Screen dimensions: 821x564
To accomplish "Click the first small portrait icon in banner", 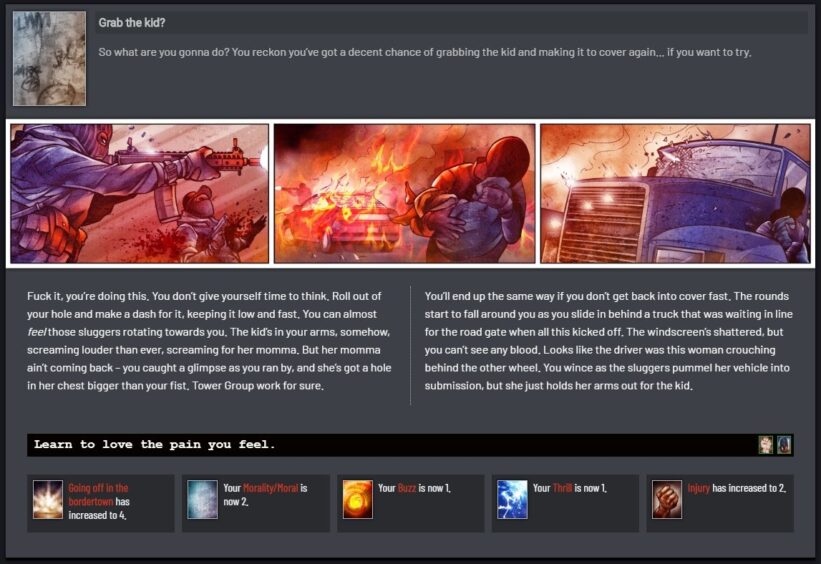I will [766, 445].
